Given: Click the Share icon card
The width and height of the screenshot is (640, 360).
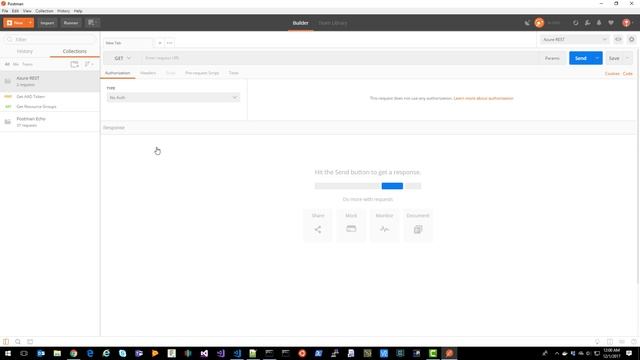Looking at the screenshot, I should click(x=318, y=225).
